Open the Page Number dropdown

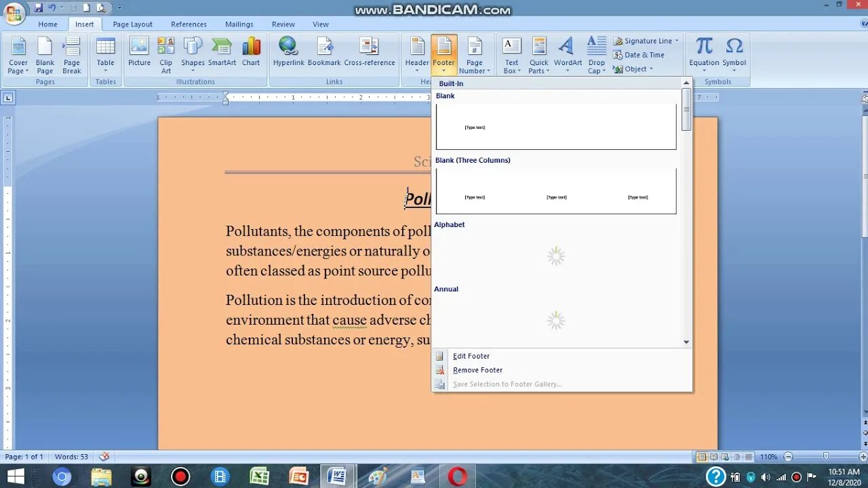point(475,56)
